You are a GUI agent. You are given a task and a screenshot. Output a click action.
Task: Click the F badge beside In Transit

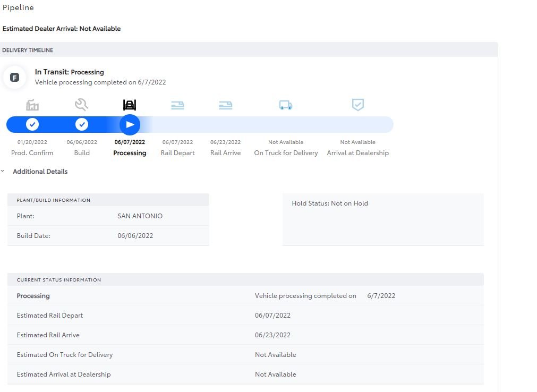14,78
